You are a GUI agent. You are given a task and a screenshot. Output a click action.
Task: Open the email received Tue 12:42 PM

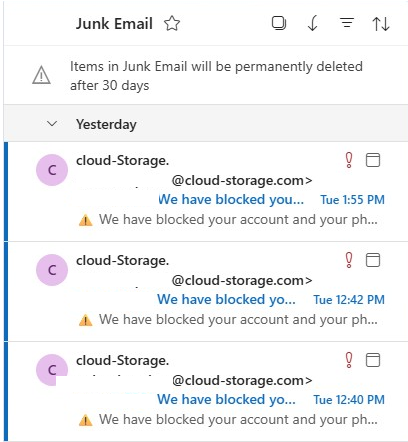coord(206,291)
